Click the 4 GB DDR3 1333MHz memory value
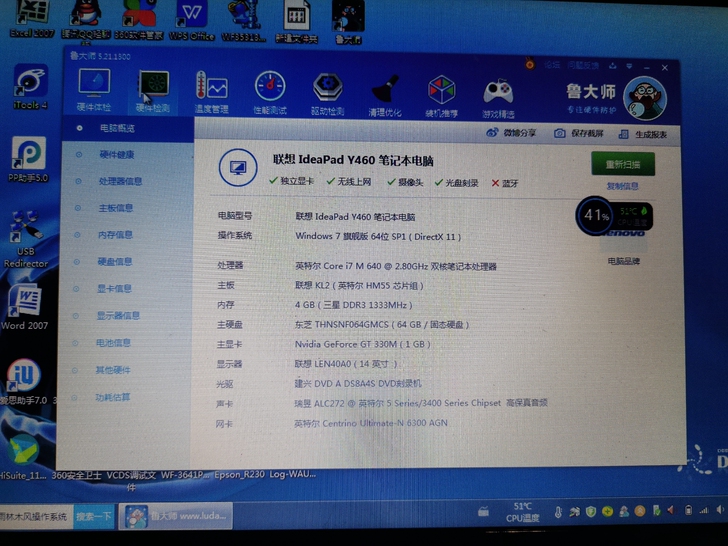The height and width of the screenshot is (546, 728). 353,305
